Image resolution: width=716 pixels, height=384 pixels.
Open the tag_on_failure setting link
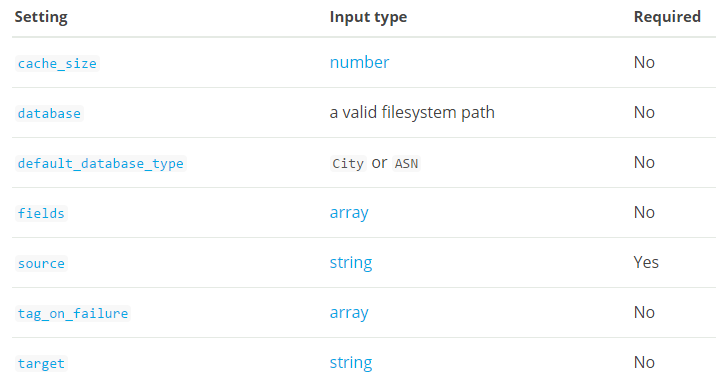coord(73,313)
